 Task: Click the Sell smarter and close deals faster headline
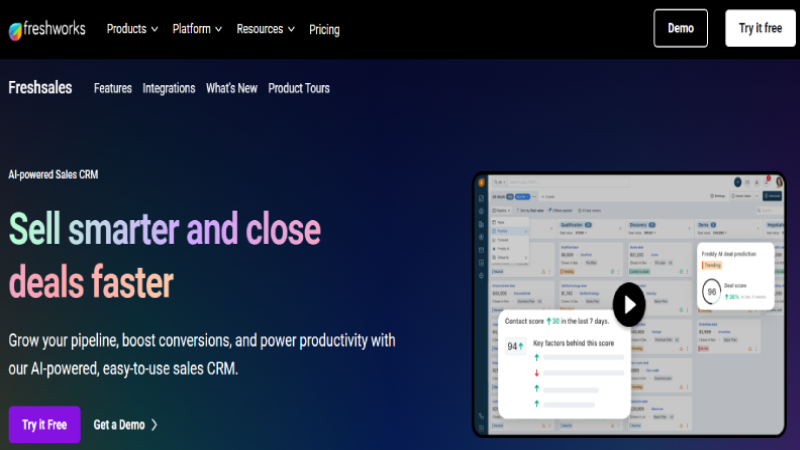164,255
